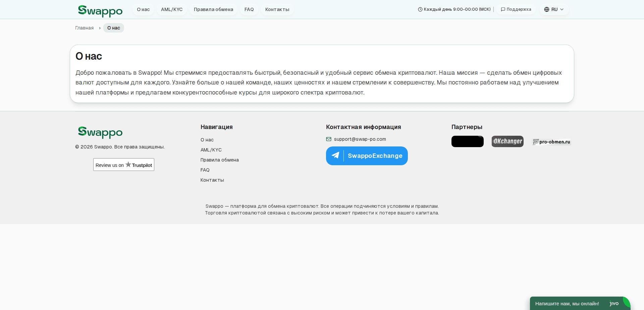Expand the RU language dropdown
The height and width of the screenshot is (310, 644).
[x=554, y=9]
